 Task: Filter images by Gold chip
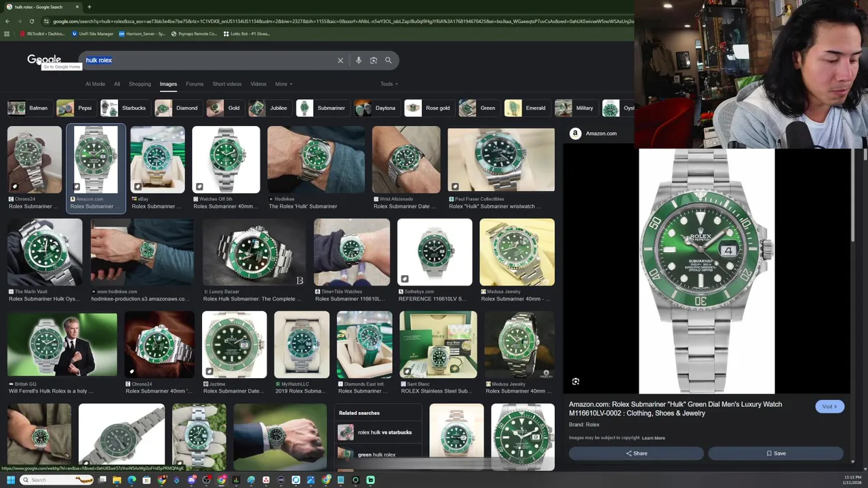224,108
